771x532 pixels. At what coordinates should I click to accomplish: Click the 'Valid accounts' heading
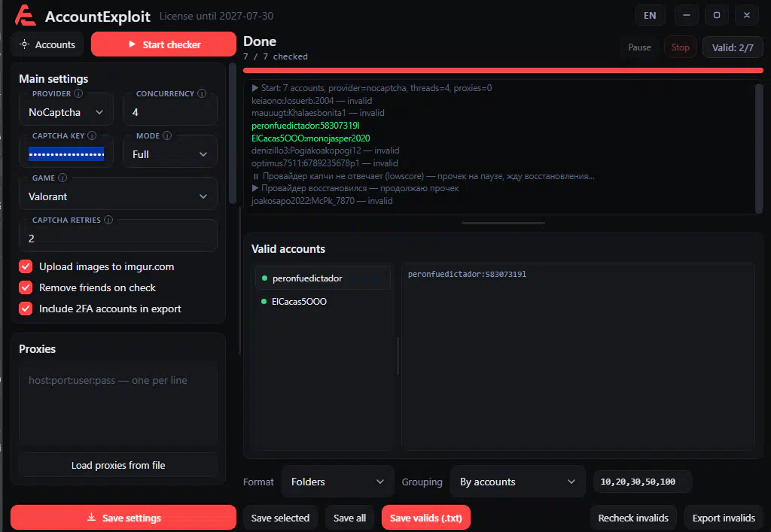click(x=288, y=249)
